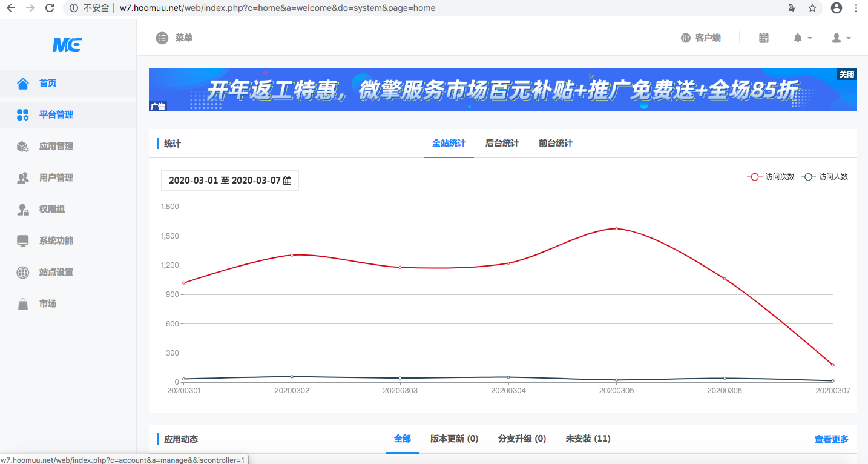Screen dimensions: 868x464
Task: Bookmark this page with star icon
Action: click(812, 8)
